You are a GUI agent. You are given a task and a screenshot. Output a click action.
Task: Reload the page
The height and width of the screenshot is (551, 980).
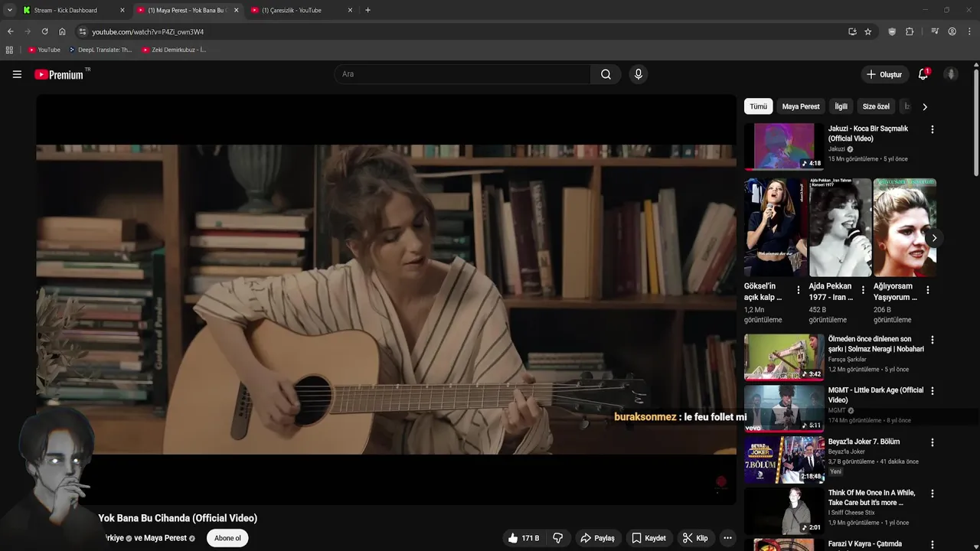(x=44, y=31)
